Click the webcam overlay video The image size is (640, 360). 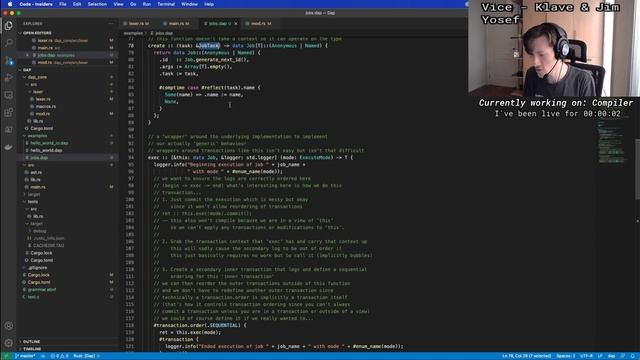pos(554,48)
